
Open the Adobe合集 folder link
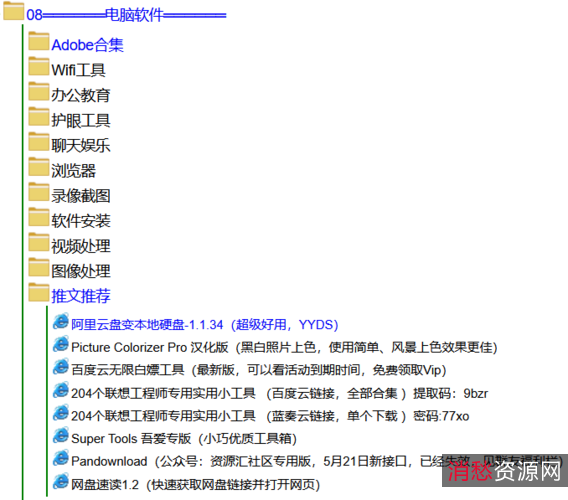tap(87, 45)
